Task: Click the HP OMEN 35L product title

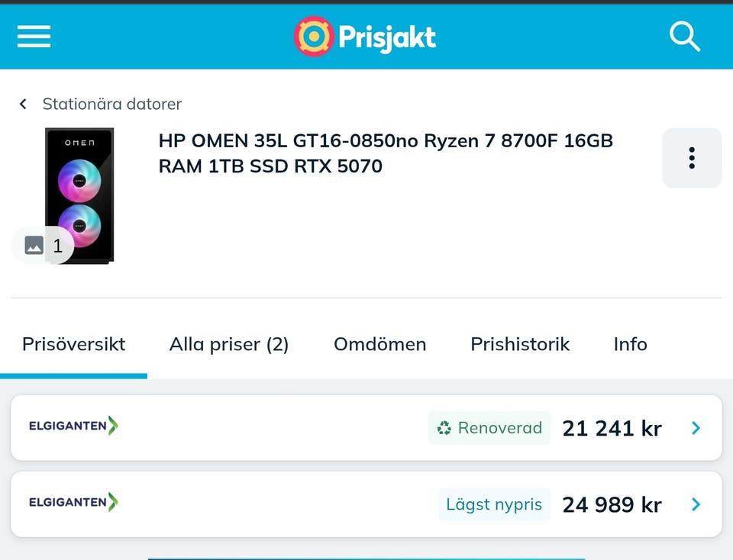Action: 386,153
